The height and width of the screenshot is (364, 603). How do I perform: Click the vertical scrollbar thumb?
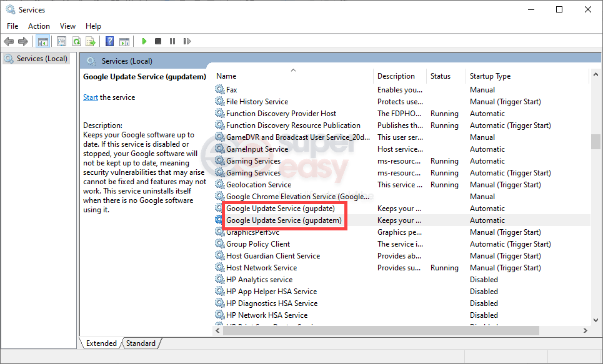tap(596, 142)
